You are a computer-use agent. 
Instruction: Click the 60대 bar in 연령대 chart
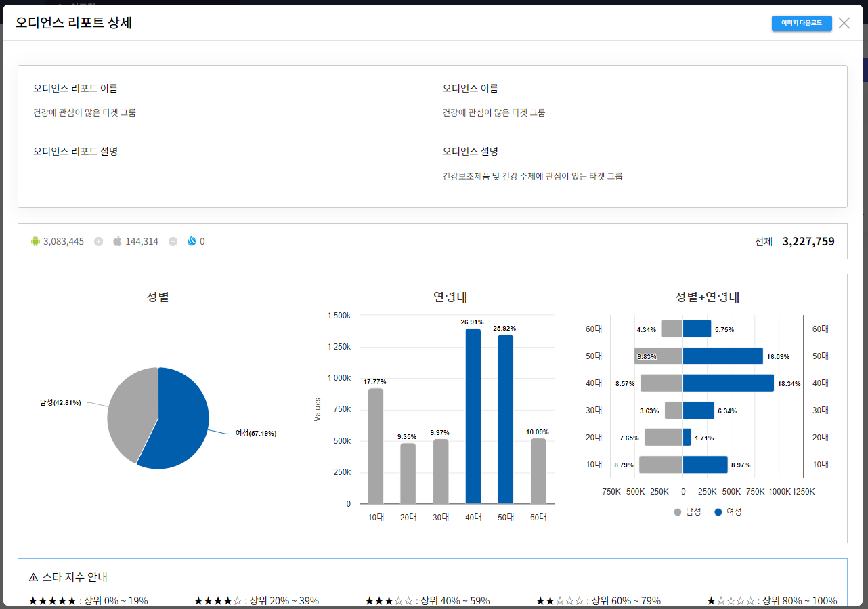(538, 471)
